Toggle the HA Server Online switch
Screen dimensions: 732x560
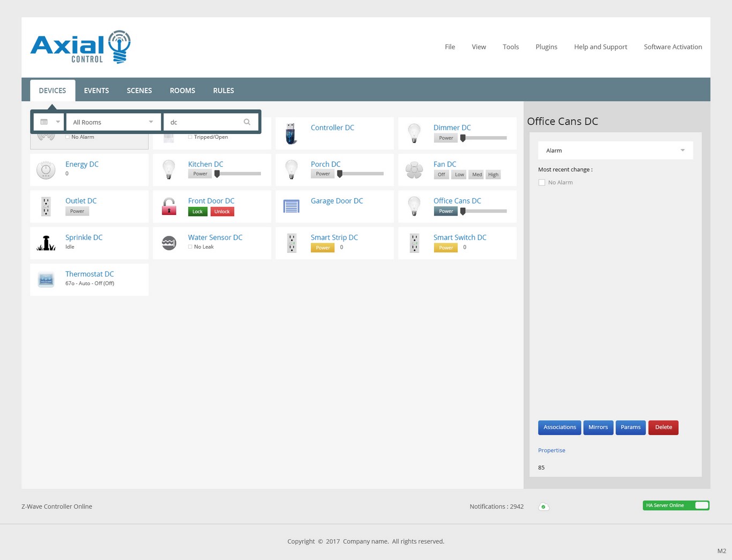[701, 505]
